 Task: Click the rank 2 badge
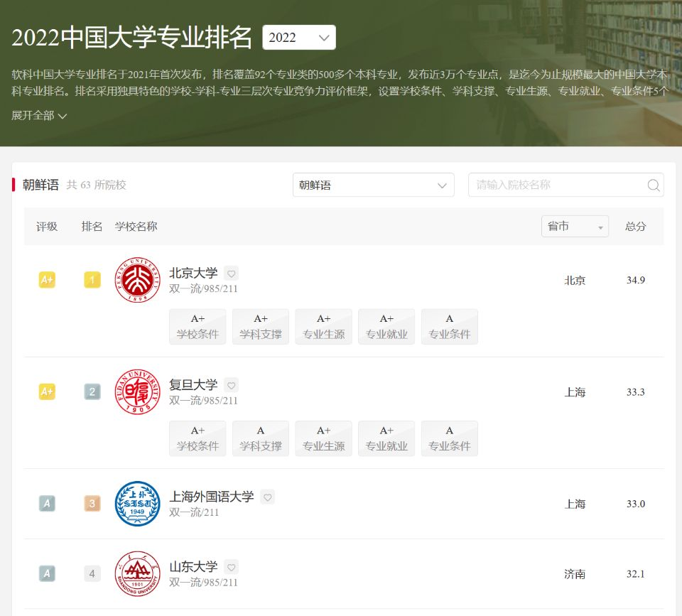tap(92, 391)
